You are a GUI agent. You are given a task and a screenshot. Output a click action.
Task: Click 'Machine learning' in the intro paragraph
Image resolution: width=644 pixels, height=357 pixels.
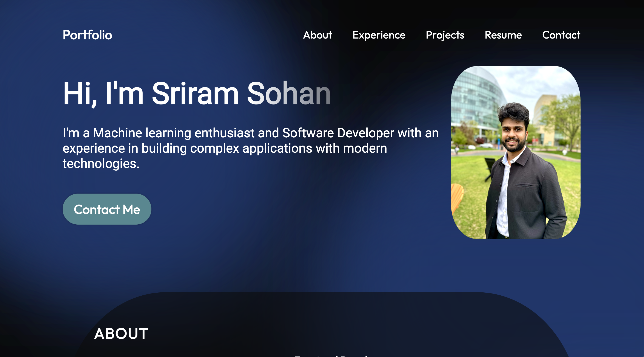tap(142, 133)
